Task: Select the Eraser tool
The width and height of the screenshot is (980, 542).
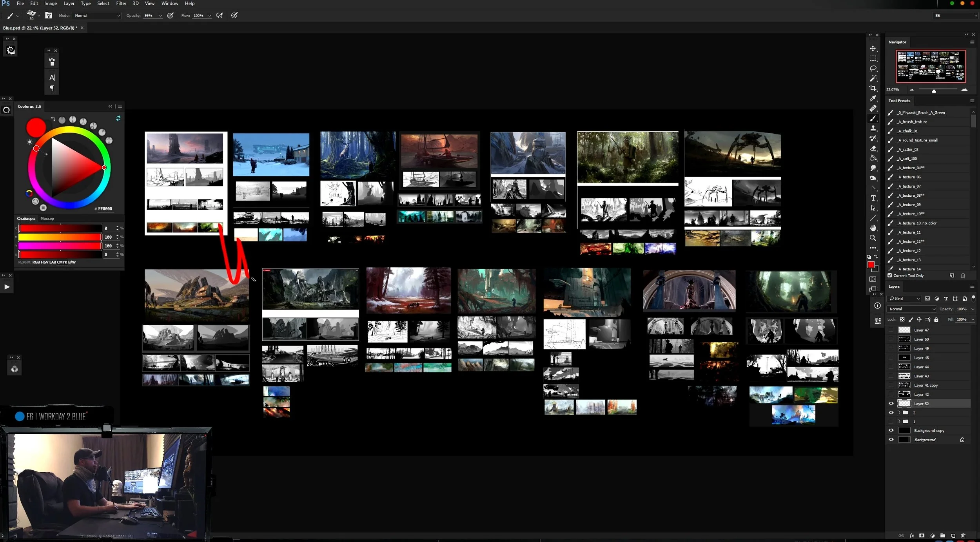Action: (x=873, y=148)
